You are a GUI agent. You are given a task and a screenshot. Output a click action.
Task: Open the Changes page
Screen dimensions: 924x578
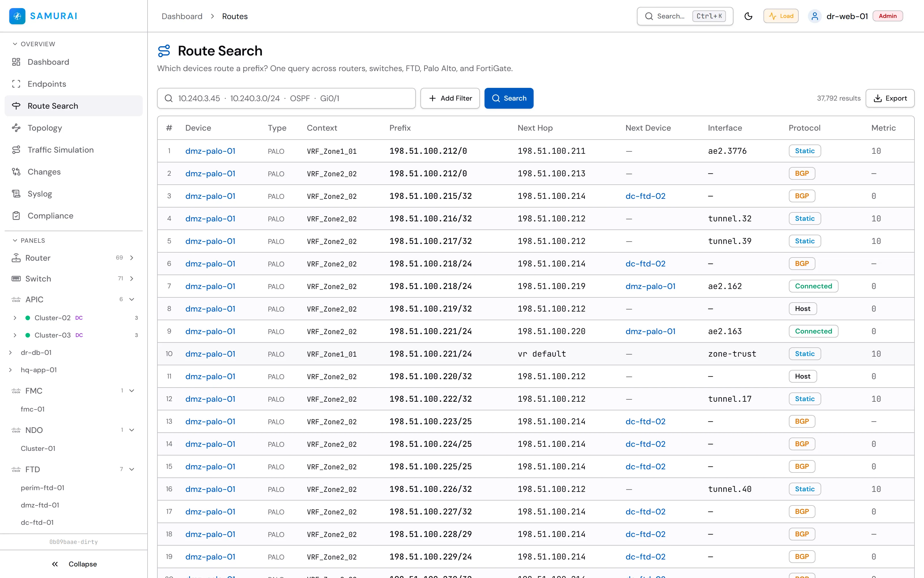pyautogui.click(x=74, y=172)
